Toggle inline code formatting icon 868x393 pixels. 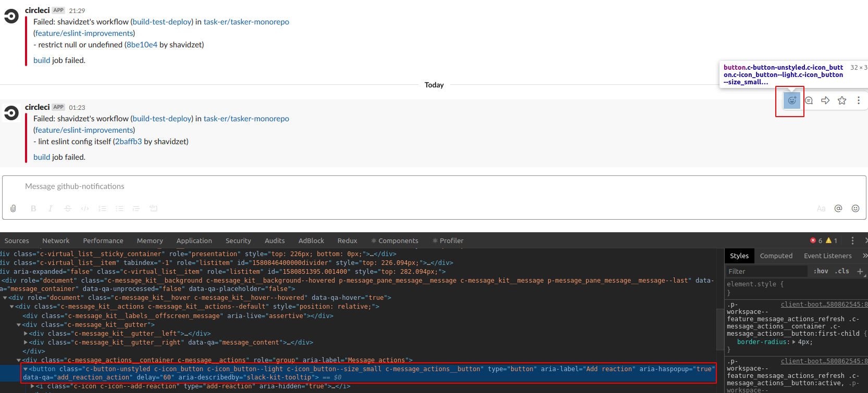click(85, 208)
